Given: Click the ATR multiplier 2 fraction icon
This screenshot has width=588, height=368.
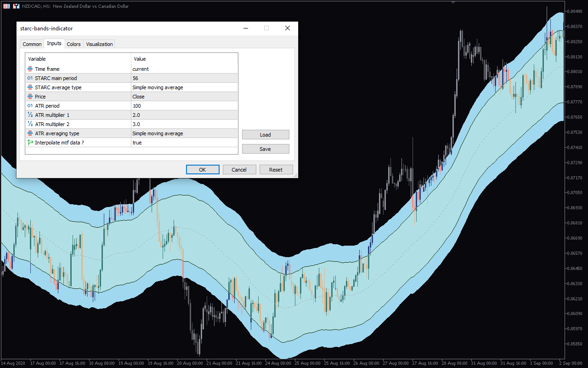Looking at the screenshot, I should pyautogui.click(x=30, y=124).
